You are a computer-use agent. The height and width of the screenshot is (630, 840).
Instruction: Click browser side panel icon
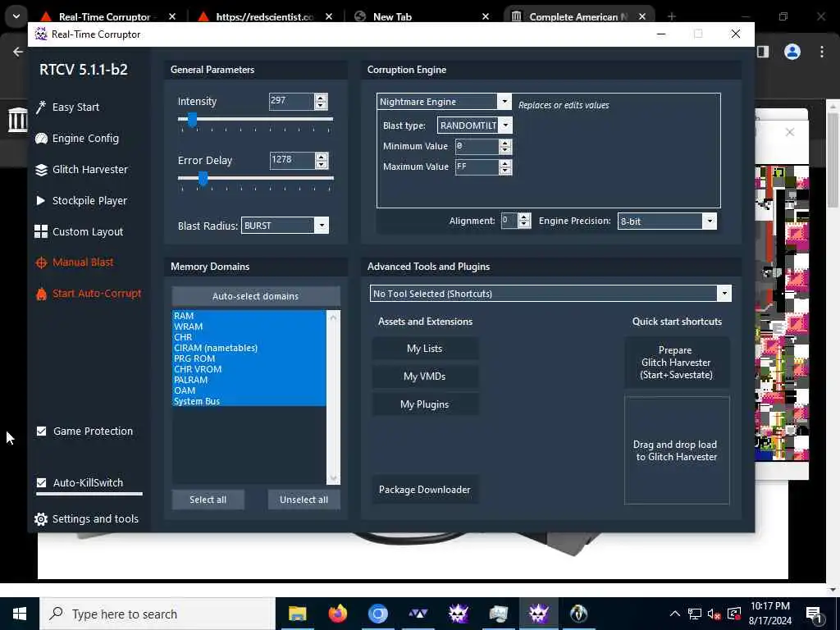click(763, 52)
